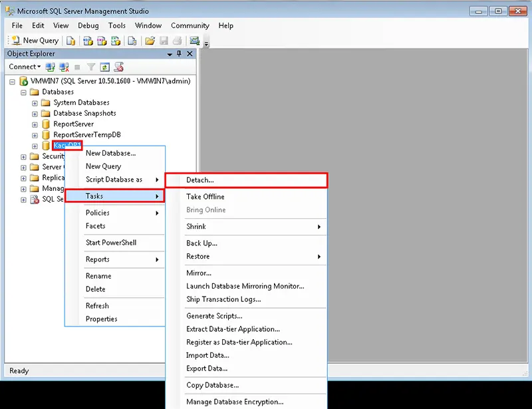Screen dimensions: 532x409
Task: Click the Refresh icon in Object Explorer toolbar
Action: point(104,67)
